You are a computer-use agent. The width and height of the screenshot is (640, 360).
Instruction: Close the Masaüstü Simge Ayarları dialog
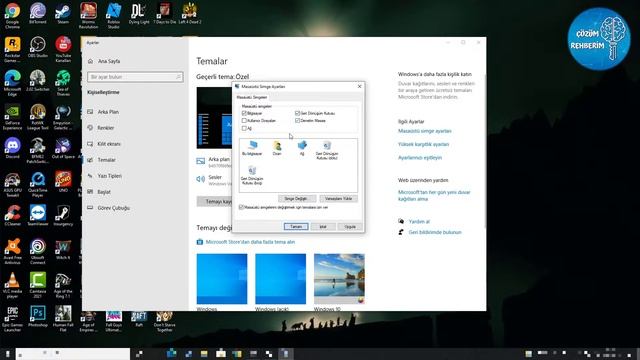(x=359, y=87)
